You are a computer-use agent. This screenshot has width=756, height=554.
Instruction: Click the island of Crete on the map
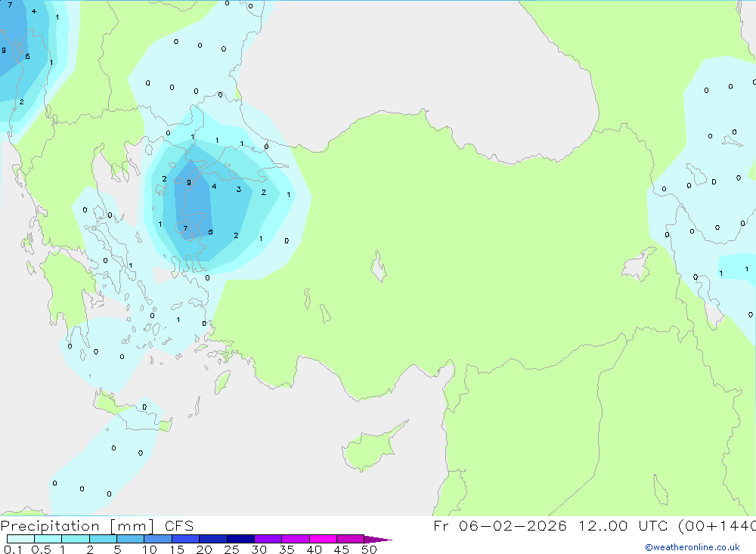tap(132, 412)
